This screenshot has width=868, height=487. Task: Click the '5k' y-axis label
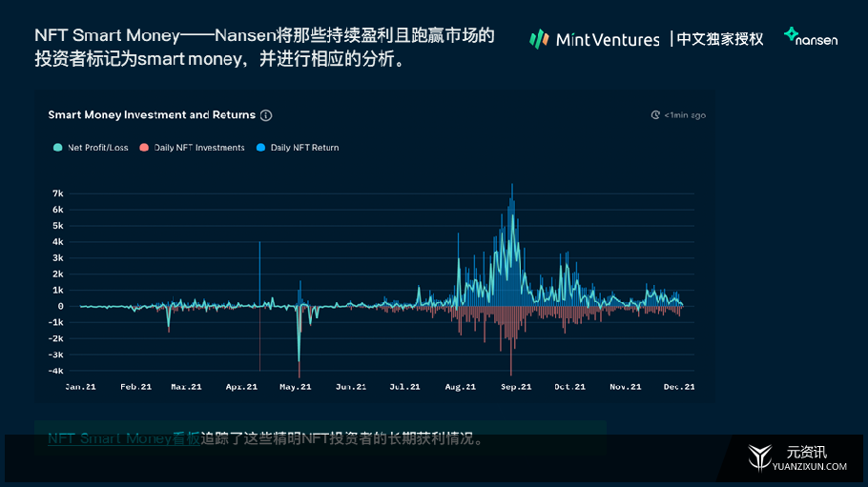[58, 226]
